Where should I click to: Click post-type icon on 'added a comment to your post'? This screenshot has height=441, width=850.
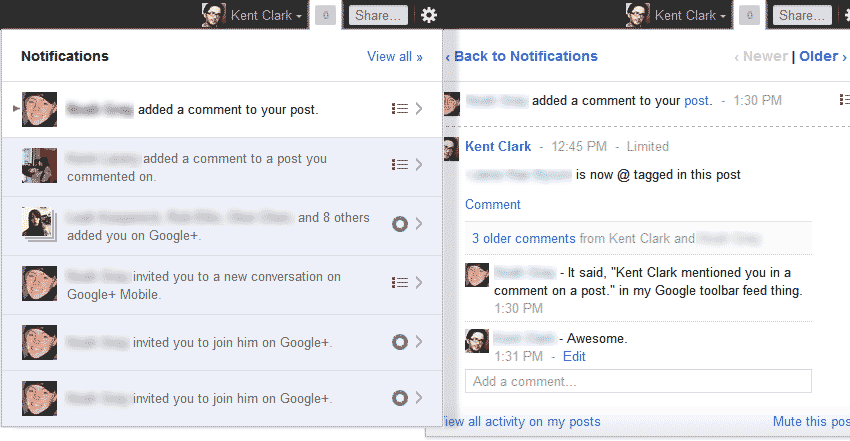click(400, 109)
